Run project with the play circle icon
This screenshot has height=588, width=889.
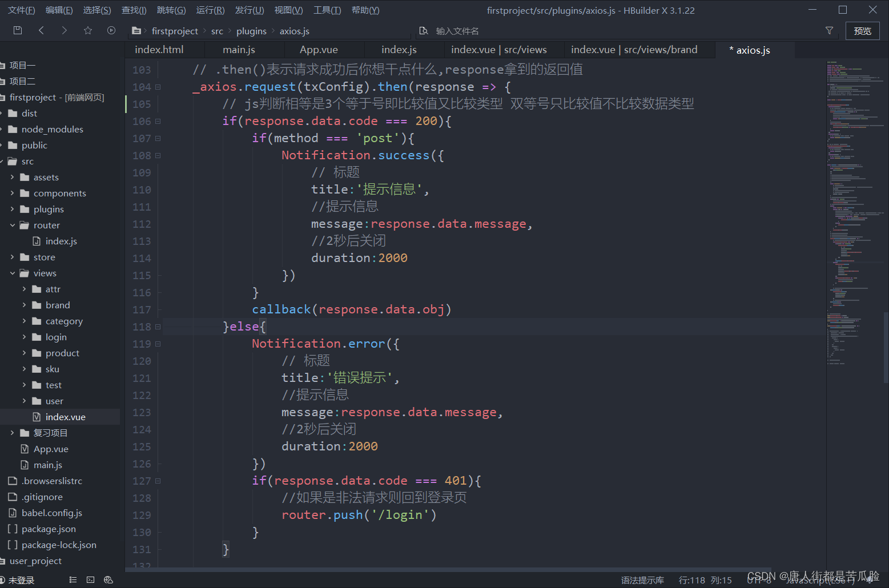pos(111,30)
